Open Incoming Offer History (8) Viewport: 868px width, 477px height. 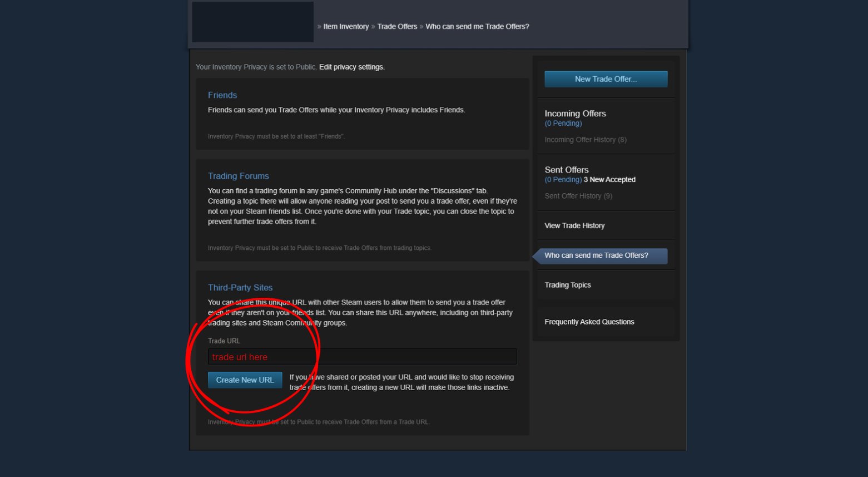pyautogui.click(x=585, y=140)
